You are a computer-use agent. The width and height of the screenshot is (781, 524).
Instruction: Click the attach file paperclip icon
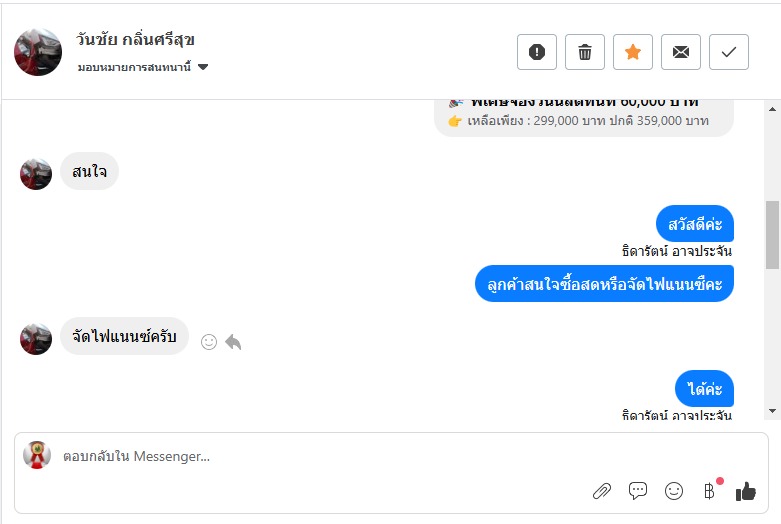pos(602,491)
